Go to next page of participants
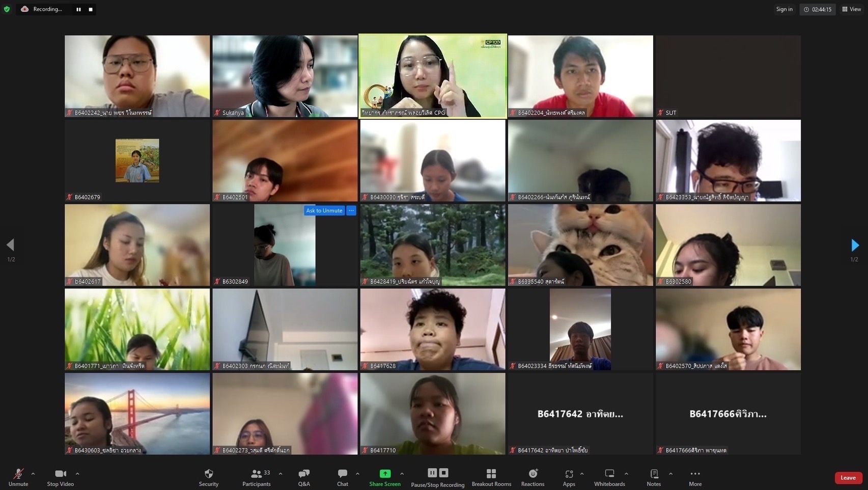Viewport: 868px width, 490px height. (x=855, y=245)
